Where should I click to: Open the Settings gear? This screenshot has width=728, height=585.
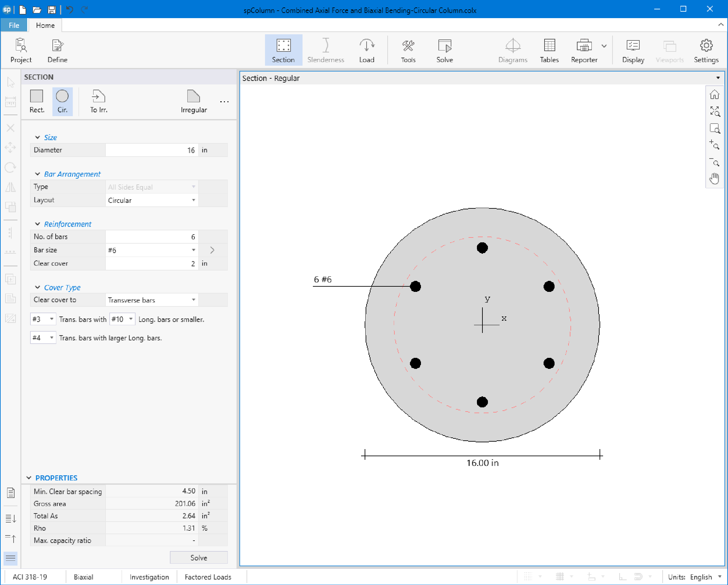(x=706, y=51)
